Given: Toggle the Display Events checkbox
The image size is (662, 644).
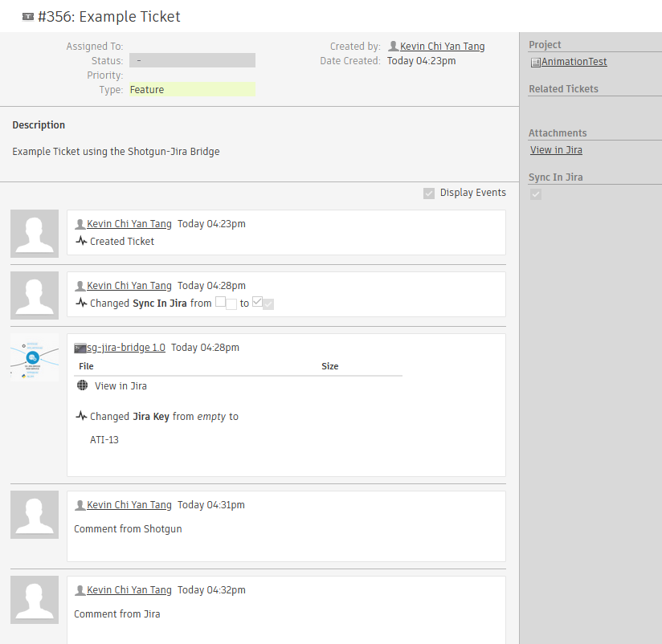Looking at the screenshot, I should (x=428, y=194).
